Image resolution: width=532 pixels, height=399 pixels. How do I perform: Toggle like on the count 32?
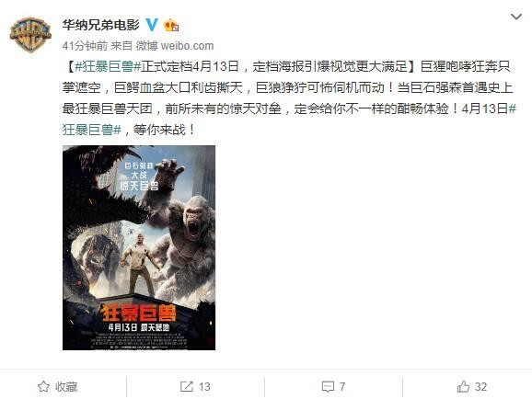[x=480, y=387]
